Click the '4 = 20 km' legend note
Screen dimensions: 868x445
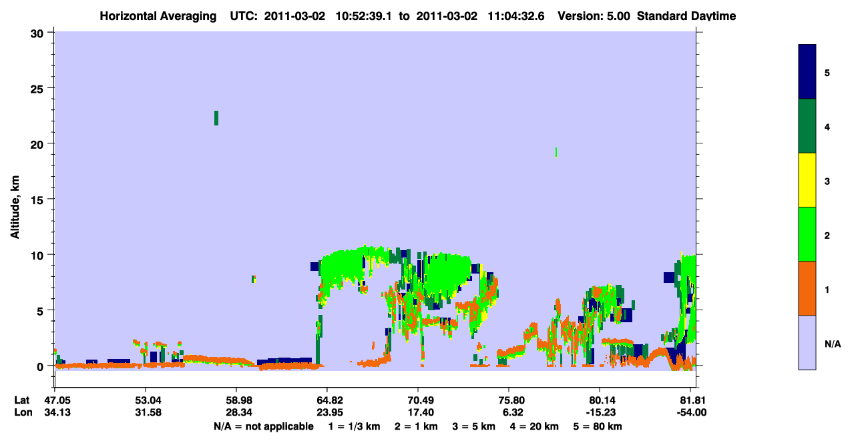tap(535, 426)
